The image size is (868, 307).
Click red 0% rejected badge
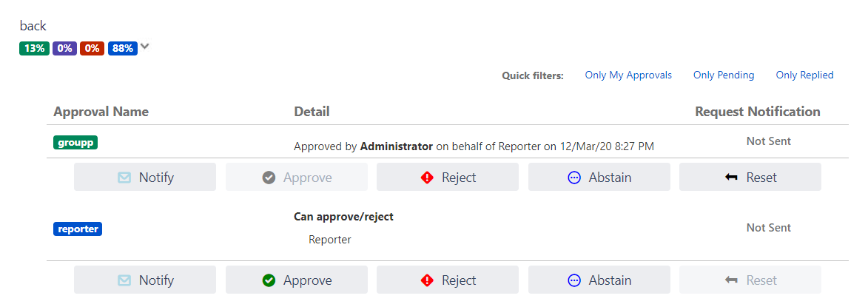coord(92,49)
